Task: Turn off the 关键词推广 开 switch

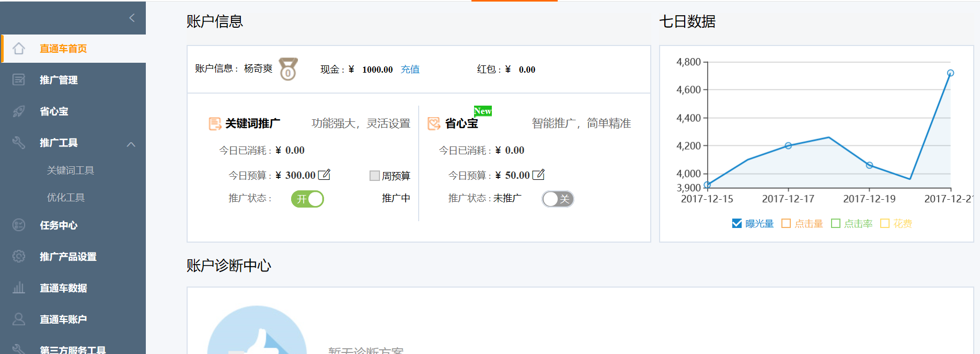Action: pyautogui.click(x=307, y=199)
